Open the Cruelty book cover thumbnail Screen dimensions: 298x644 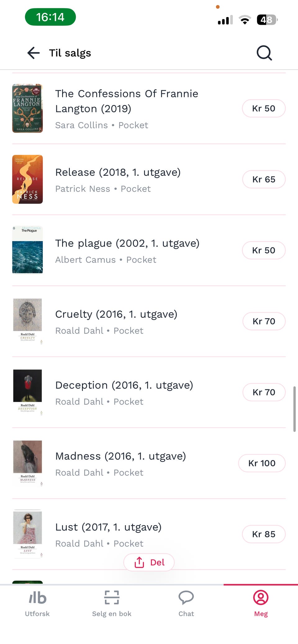click(x=28, y=321)
